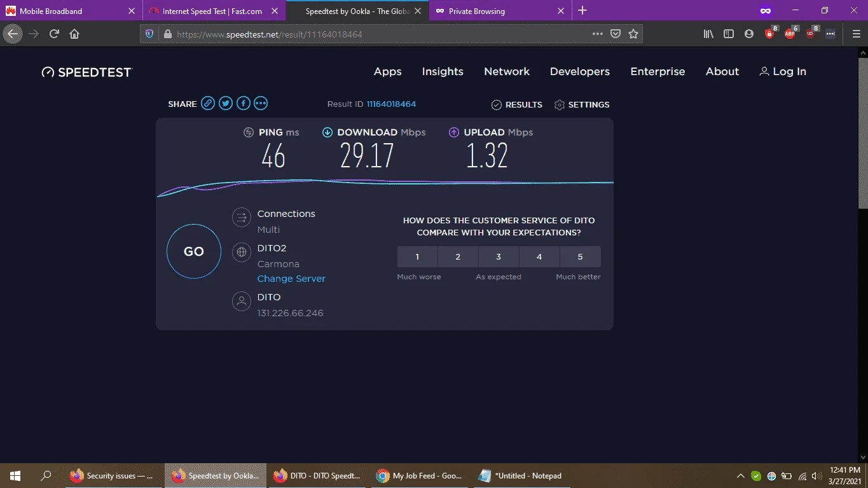Click the share link icon
The image size is (868, 488).
pos(208,104)
